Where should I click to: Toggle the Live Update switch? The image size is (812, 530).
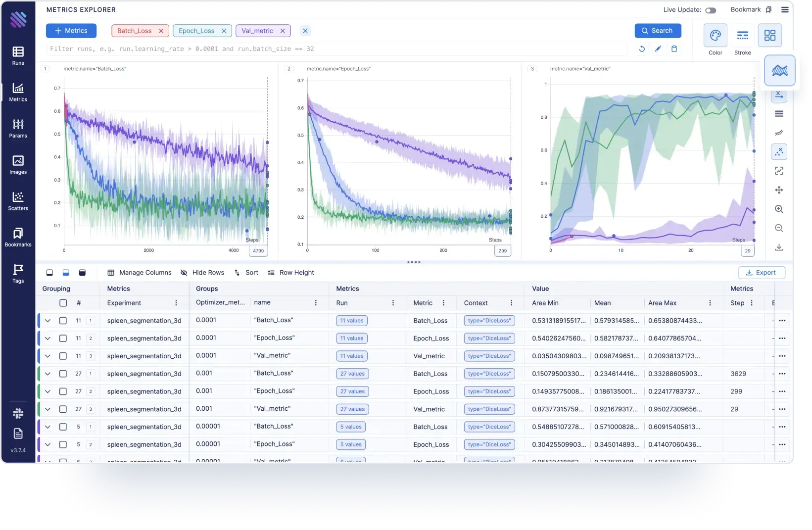tap(711, 10)
